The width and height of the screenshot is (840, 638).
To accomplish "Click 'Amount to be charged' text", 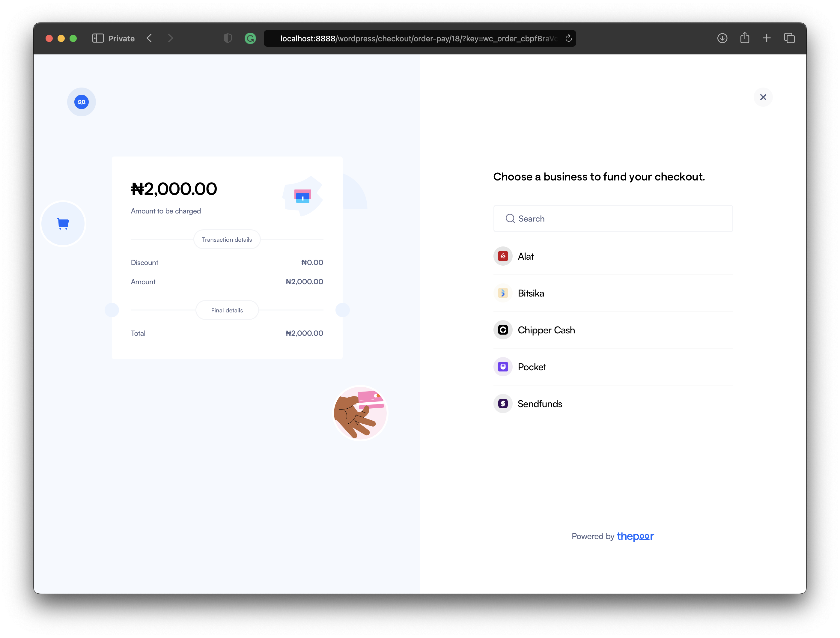I will point(166,211).
